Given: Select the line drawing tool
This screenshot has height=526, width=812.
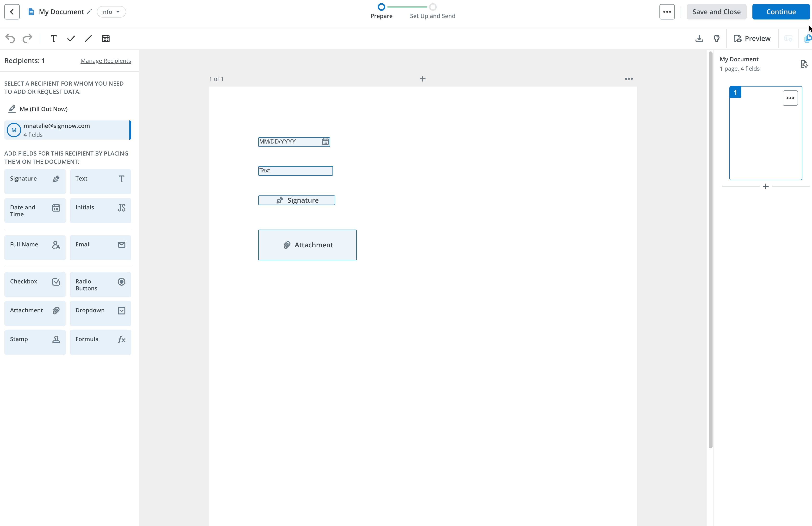Looking at the screenshot, I should click(88, 38).
